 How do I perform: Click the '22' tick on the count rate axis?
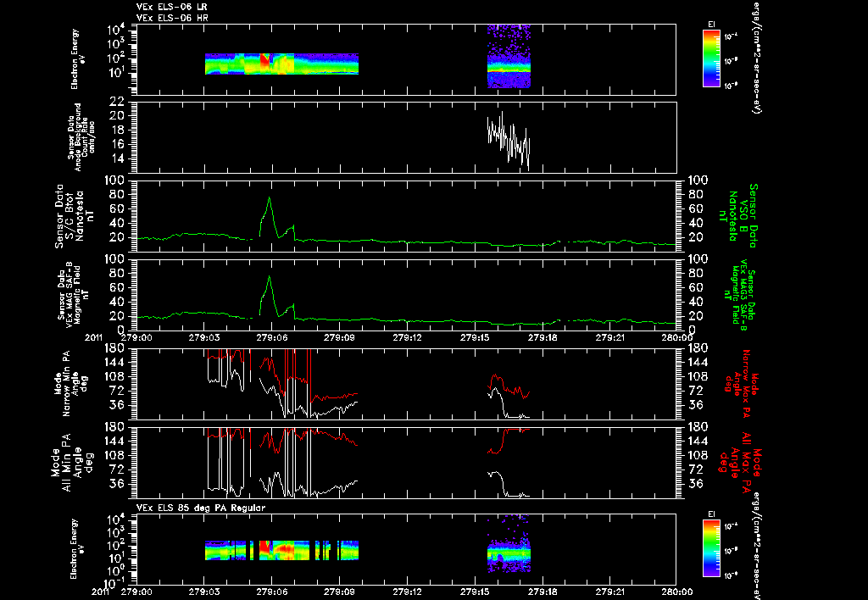(116, 102)
